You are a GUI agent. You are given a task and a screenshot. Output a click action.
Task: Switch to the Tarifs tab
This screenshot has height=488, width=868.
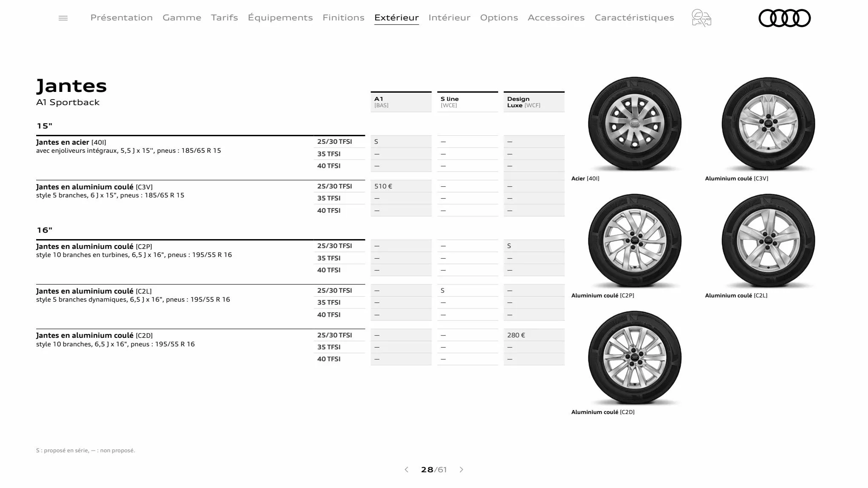[x=224, y=17]
